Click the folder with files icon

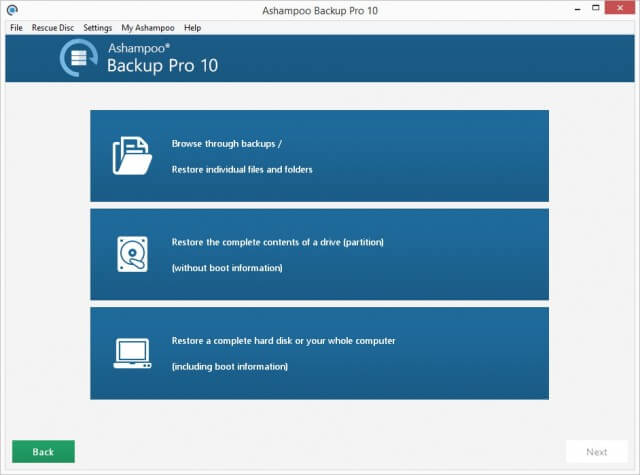click(x=132, y=156)
